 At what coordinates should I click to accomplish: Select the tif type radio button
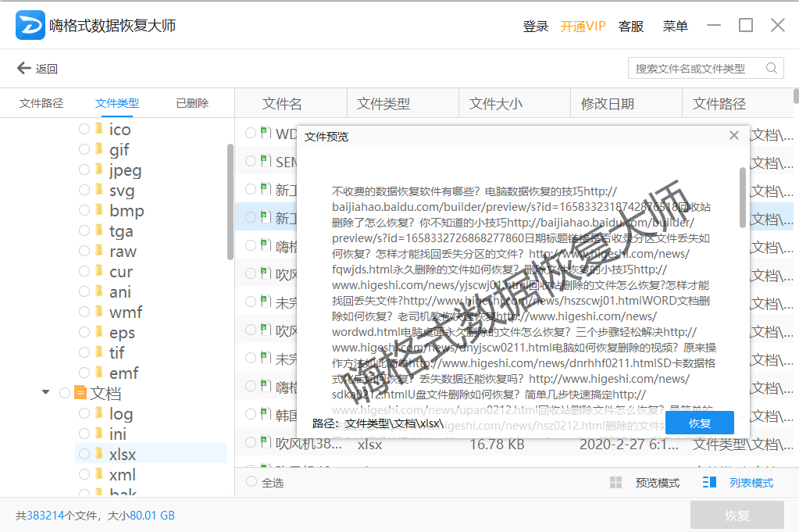(84, 352)
